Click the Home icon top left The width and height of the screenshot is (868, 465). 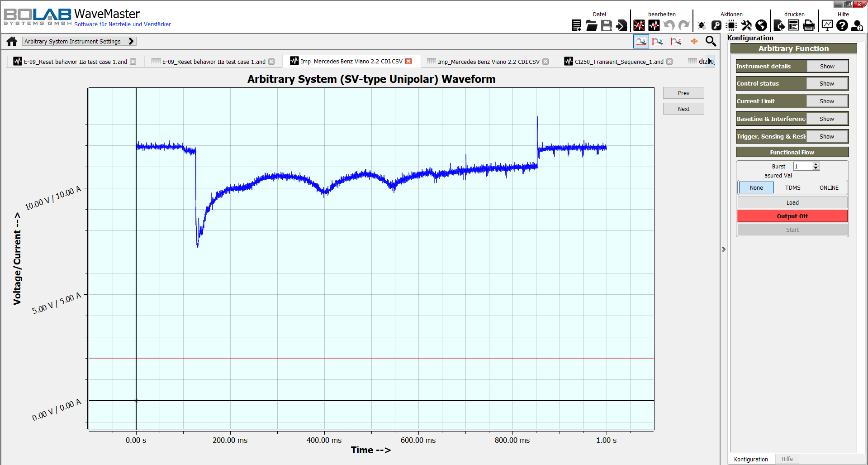click(11, 41)
